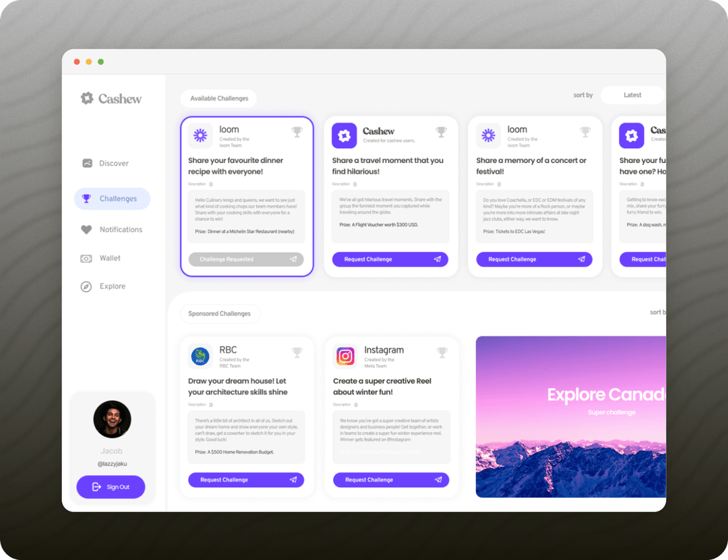This screenshot has width=728, height=560.
Task: Open Notifications from the sidebar
Action: pyautogui.click(x=111, y=229)
